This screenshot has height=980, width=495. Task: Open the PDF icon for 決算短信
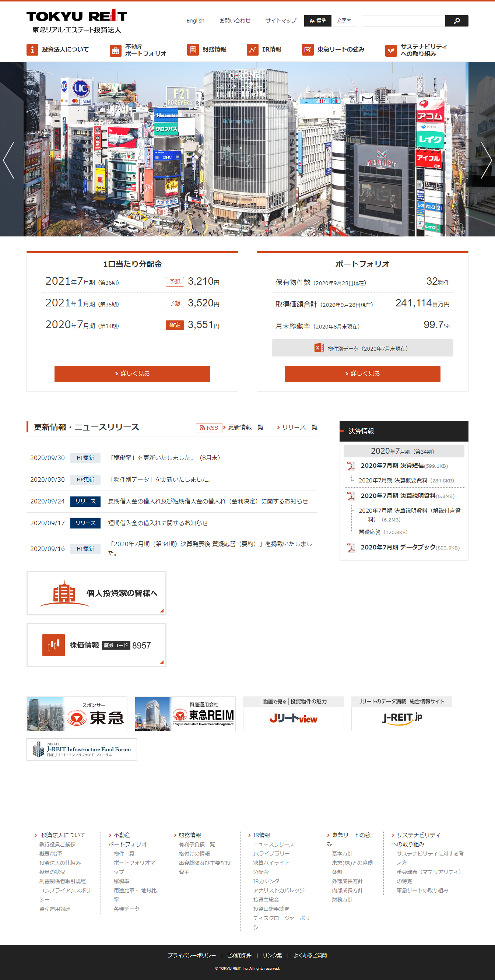coord(351,466)
